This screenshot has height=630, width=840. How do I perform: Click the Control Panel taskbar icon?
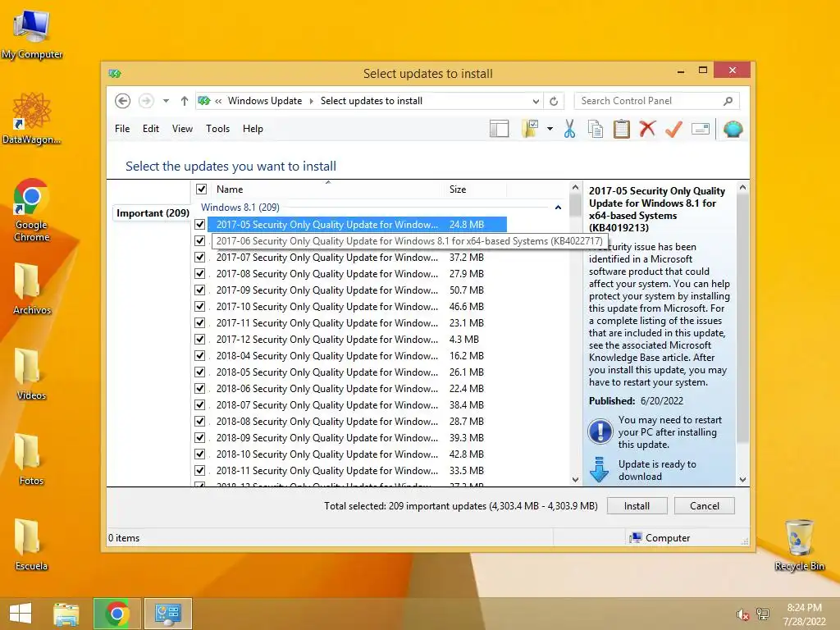167,614
